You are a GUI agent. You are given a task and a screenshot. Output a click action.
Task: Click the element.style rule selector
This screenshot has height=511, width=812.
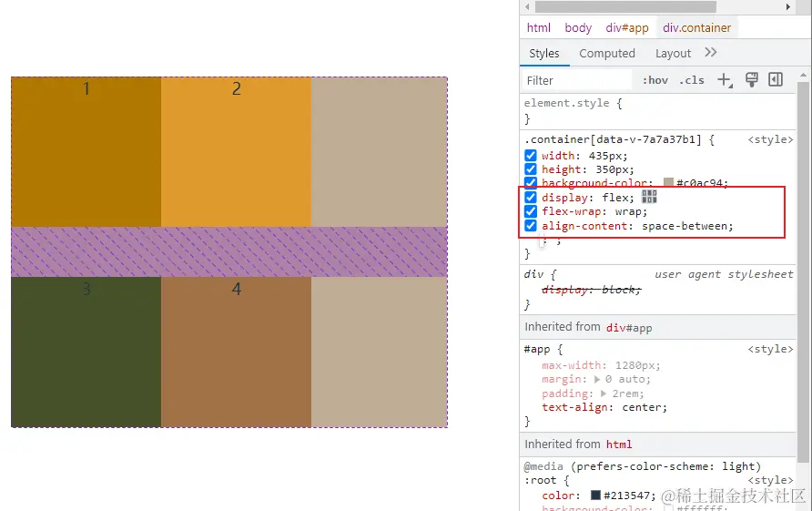tap(567, 103)
